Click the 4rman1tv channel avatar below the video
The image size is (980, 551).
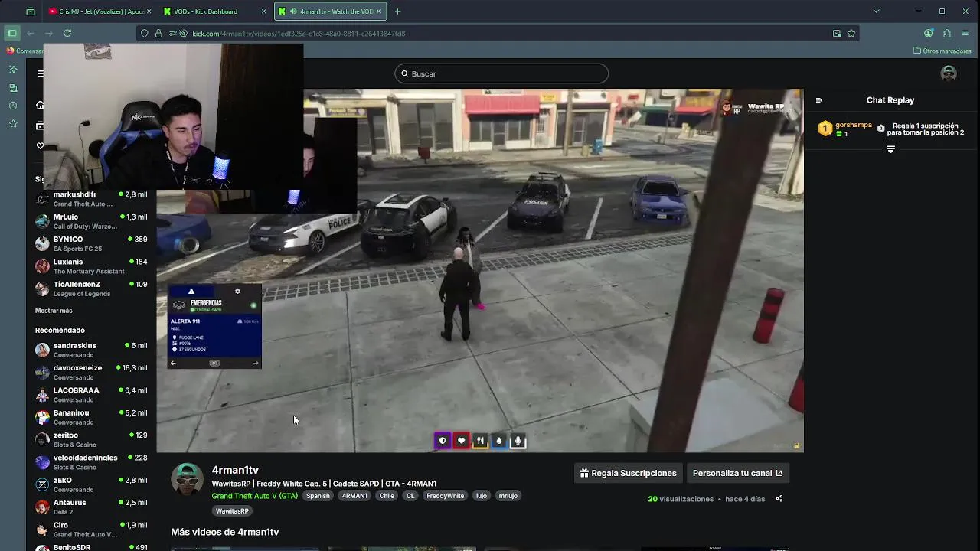point(187,480)
